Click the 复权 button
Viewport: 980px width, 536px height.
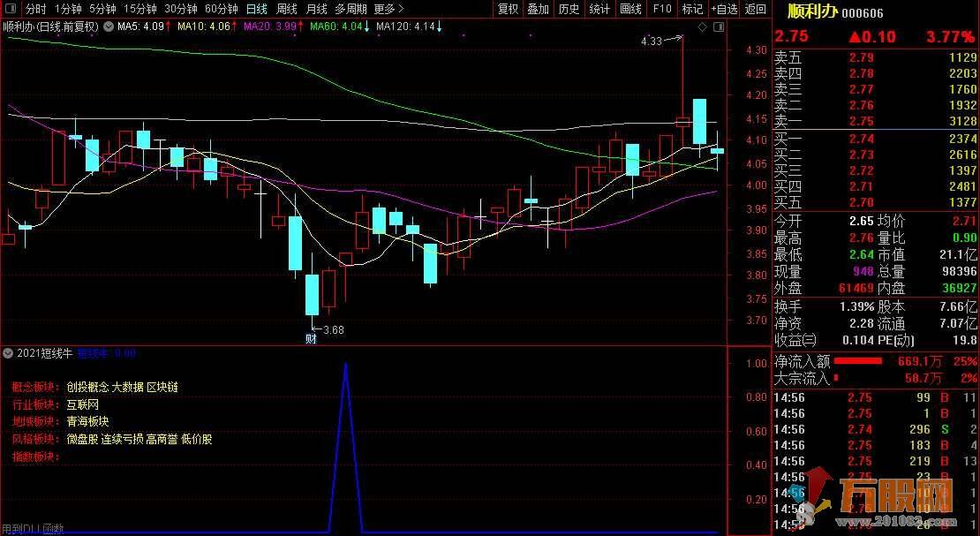pos(509,9)
